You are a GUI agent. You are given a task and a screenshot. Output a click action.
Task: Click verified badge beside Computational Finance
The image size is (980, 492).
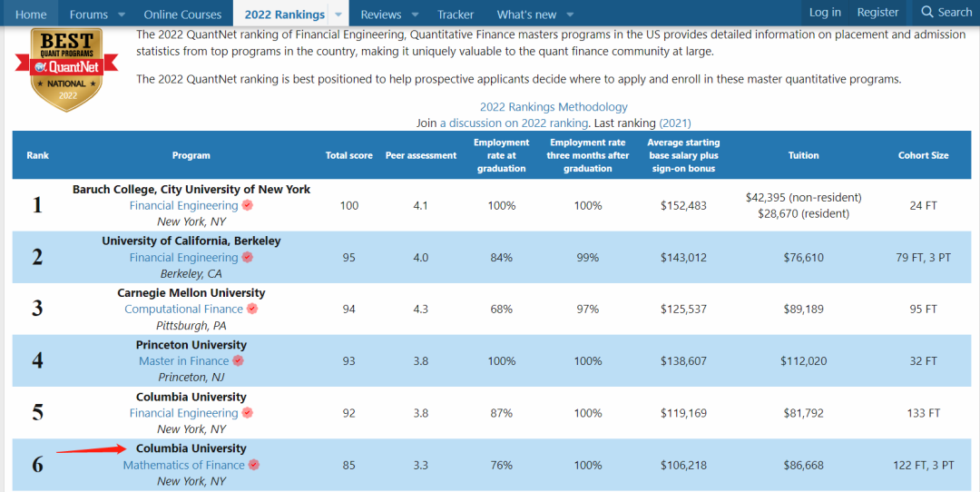click(x=252, y=309)
